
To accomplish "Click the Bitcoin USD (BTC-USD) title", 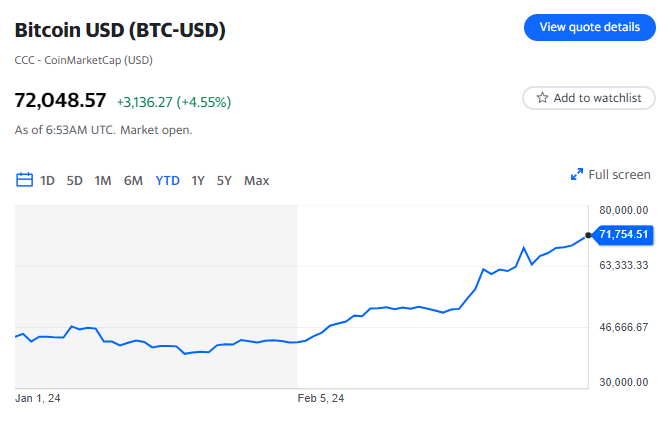I will coord(120,31).
